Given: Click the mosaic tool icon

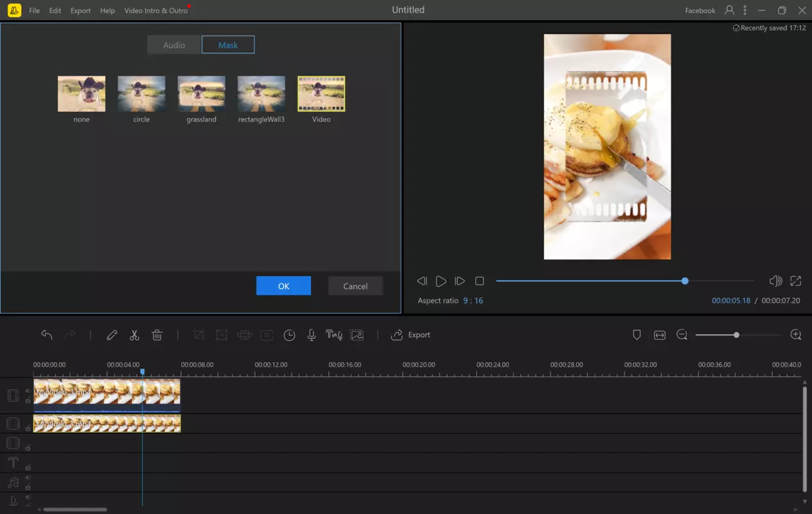Looking at the screenshot, I should click(x=244, y=335).
